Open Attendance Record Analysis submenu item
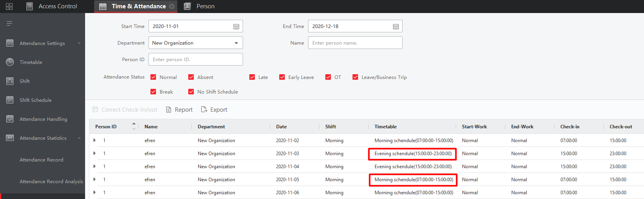 click(51, 182)
